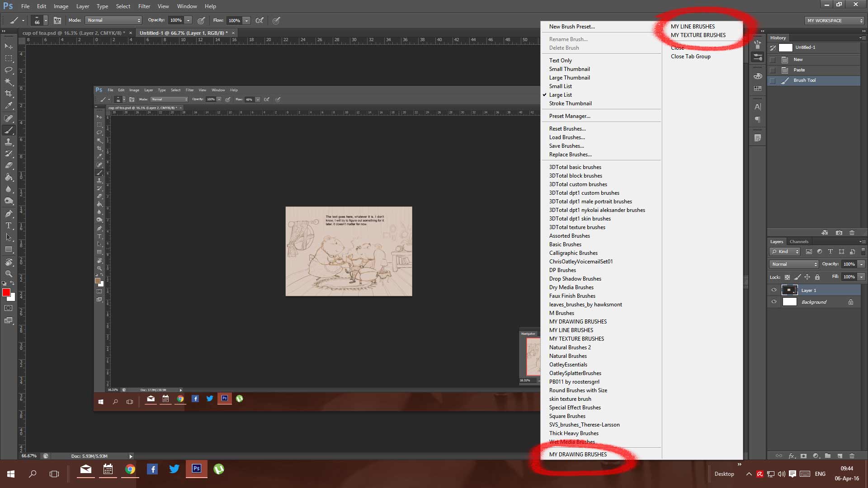Select the Rectangle shape tool
Screen dimensions: 868x488
tap(9, 249)
